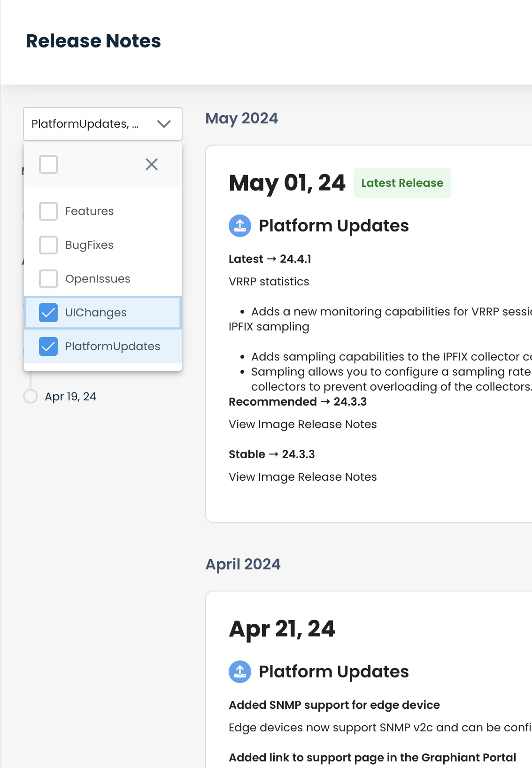The width and height of the screenshot is (532, 768).
Task: Click the May 01, 24 release heading
Action: (287, 183)
